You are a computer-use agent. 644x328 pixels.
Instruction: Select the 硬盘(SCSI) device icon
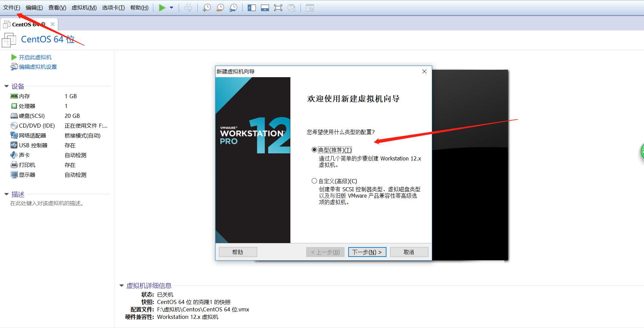(x=14, y=116)
